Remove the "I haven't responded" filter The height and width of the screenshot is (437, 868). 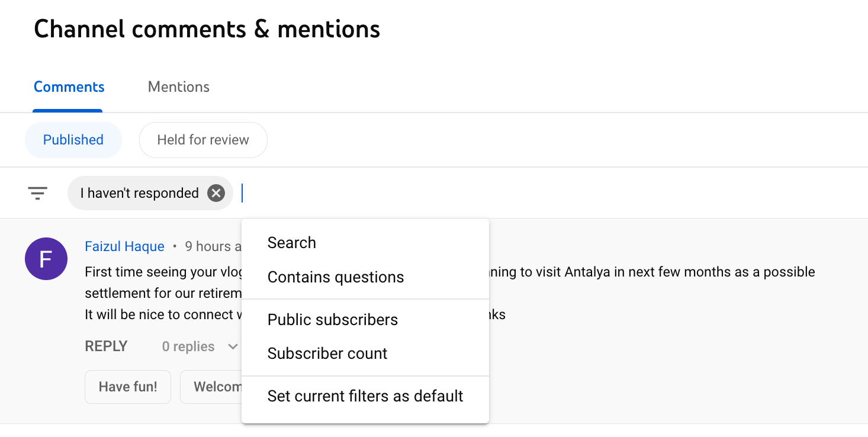point(216,193)
